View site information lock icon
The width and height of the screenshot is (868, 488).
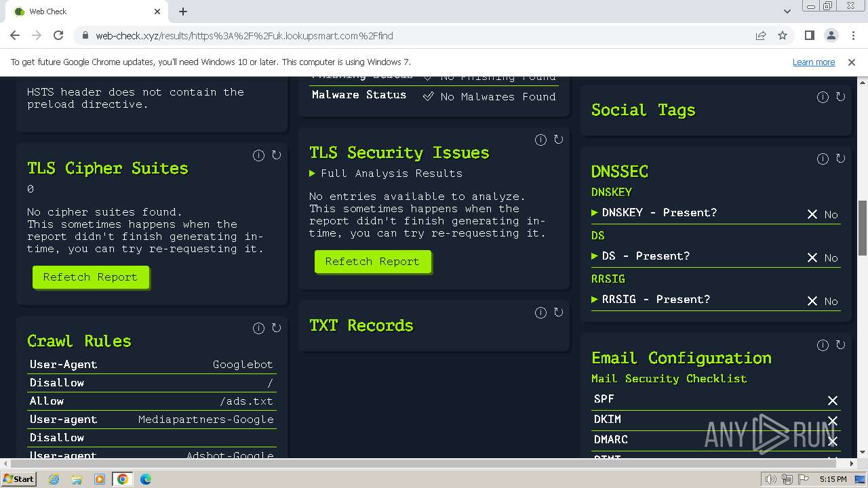pos(85,36)
